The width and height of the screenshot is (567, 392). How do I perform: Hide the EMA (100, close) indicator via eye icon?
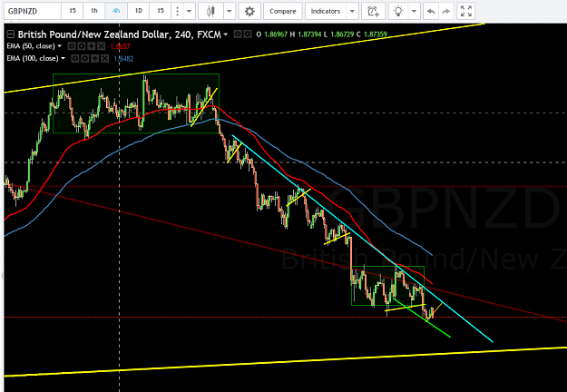pos(75,59)
